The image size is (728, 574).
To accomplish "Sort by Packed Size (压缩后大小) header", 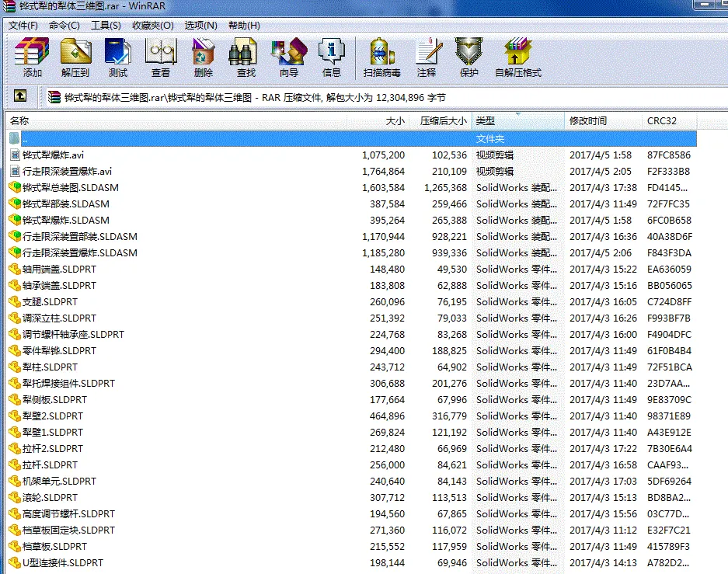I will [x=441, y=121].
